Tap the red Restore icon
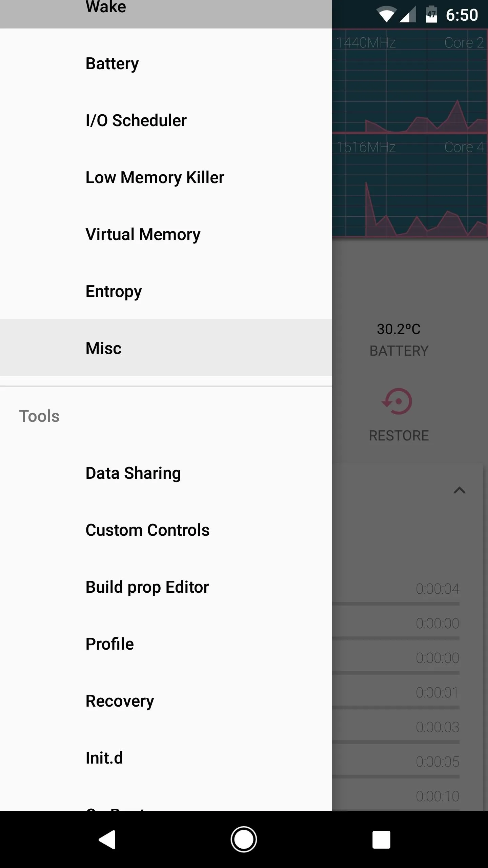The image size is (488, 868). coord(398,402)
